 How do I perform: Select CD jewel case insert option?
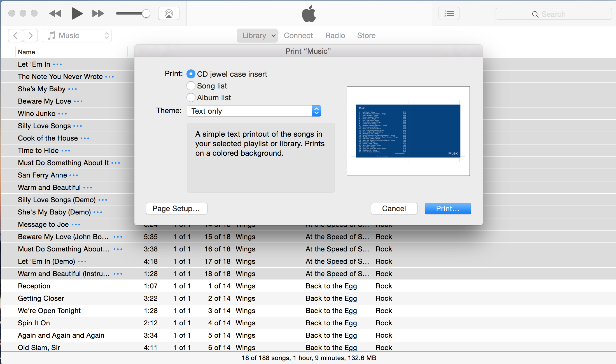[x=191, y=74]
